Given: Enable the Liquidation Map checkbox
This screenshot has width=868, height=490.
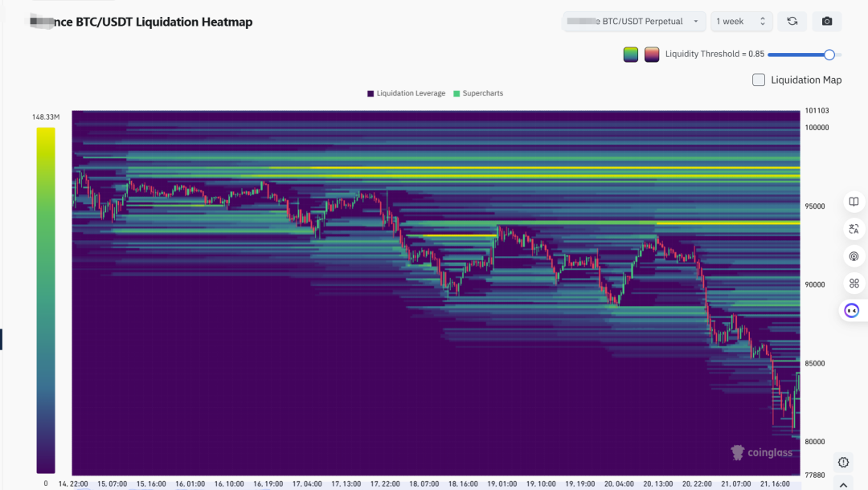Looking at the screenshot, I should (759, 80).
